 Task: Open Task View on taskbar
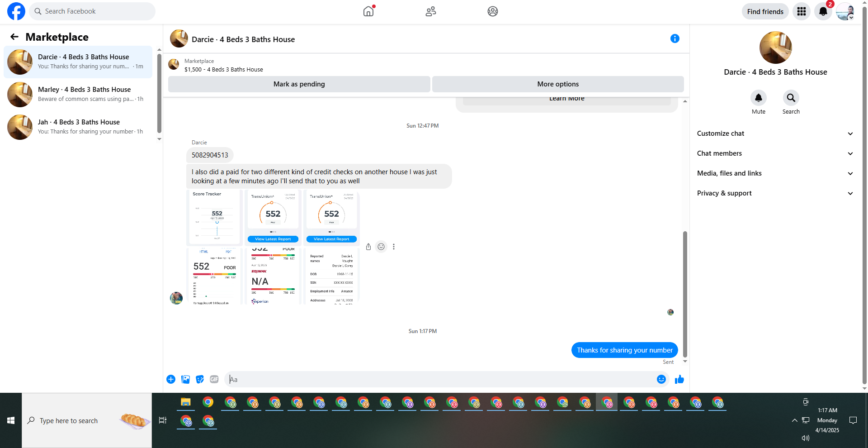pos(163,420)
